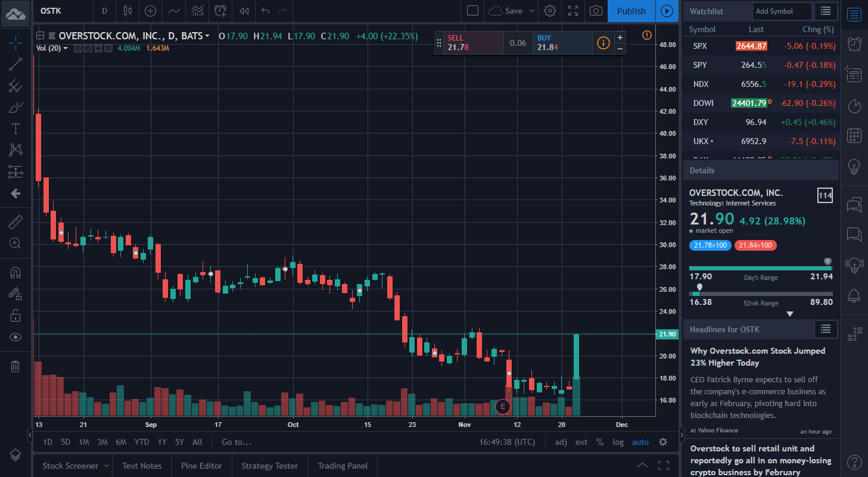Type a ticker in Add Symbol field
Image resolution: width=868 pixels, height=477 pixels.
point(781,11)
